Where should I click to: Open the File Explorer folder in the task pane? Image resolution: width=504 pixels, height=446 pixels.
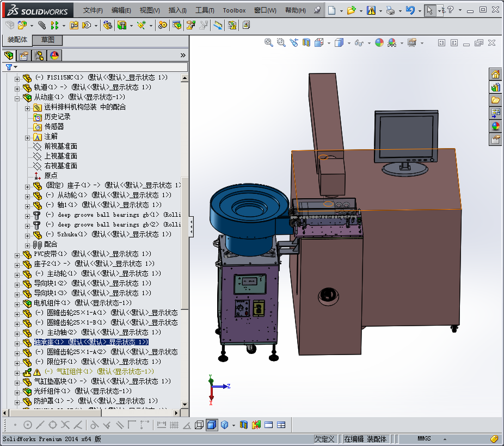click(495, 100)
